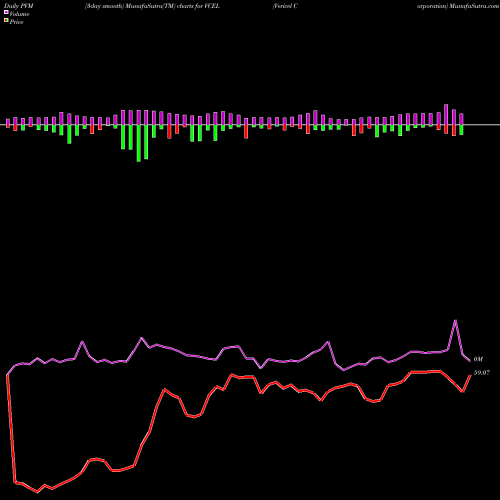Click the MunafaSutra.com watermark text at top right
This screenshot has height=500, width=500.
coord(474,6)
